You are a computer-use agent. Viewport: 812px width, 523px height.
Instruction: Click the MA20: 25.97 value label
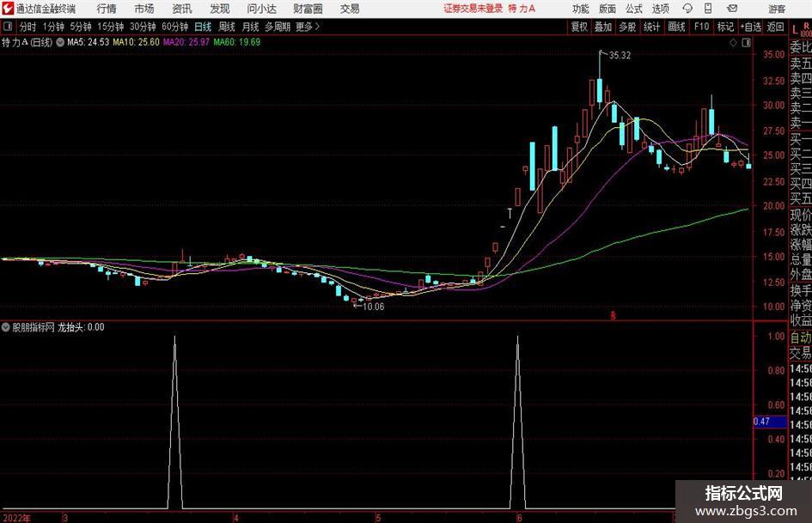(x=186, y=42)
